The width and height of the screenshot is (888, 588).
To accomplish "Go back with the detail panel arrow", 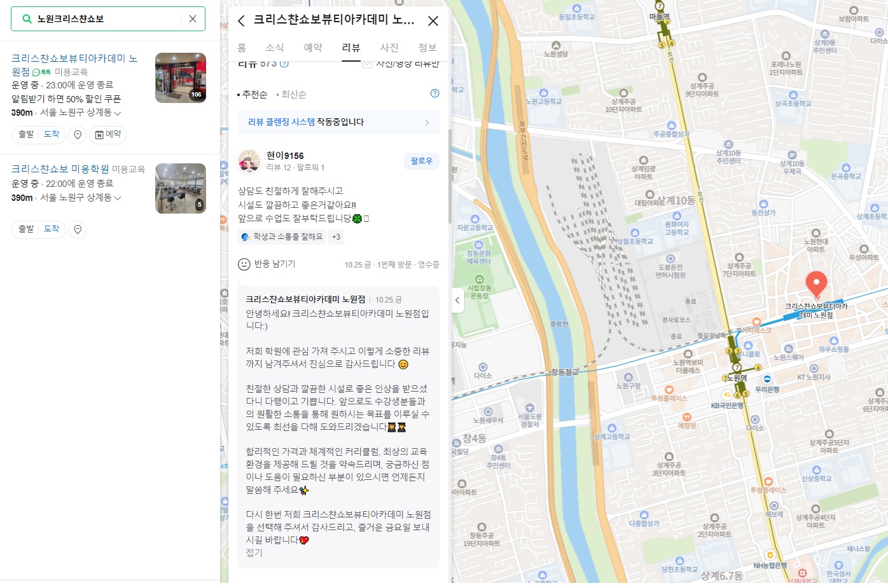I will click(241, 21).
